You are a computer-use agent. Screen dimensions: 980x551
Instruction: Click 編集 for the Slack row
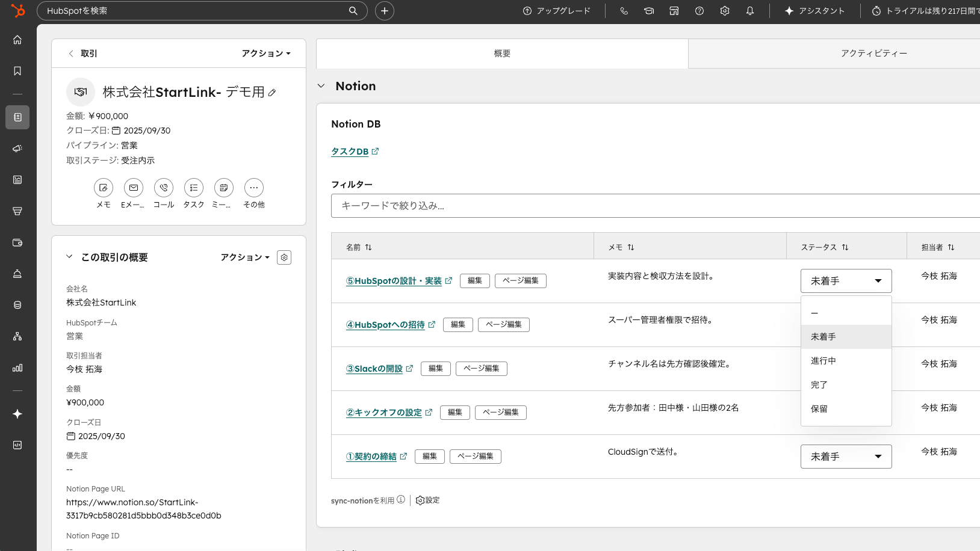point(436,369)
